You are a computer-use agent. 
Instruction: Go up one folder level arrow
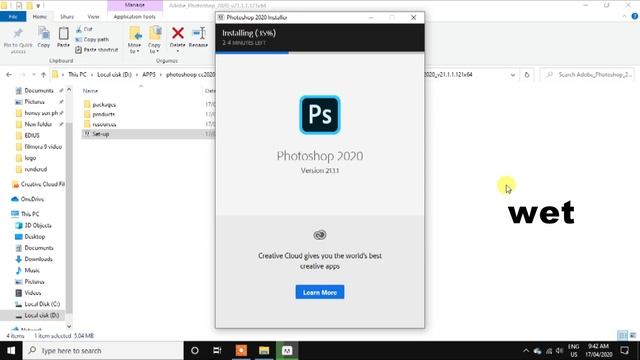[x=44, y=75]
